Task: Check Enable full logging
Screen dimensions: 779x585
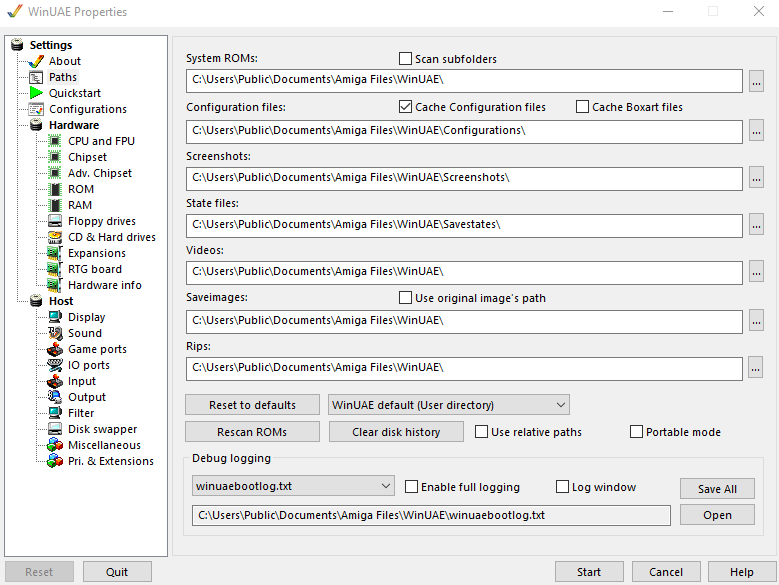Action: (411, 487)
